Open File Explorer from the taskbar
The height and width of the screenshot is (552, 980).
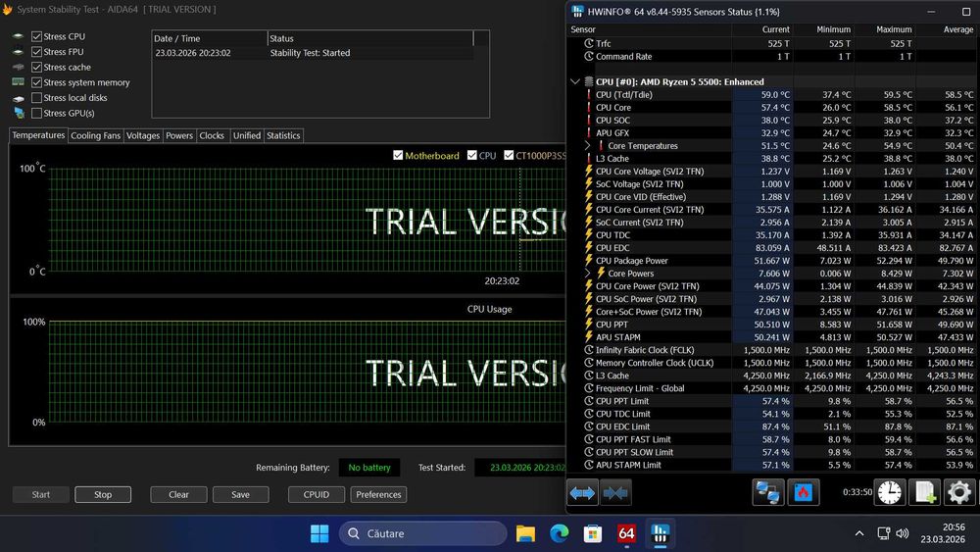tap(525, 533)
